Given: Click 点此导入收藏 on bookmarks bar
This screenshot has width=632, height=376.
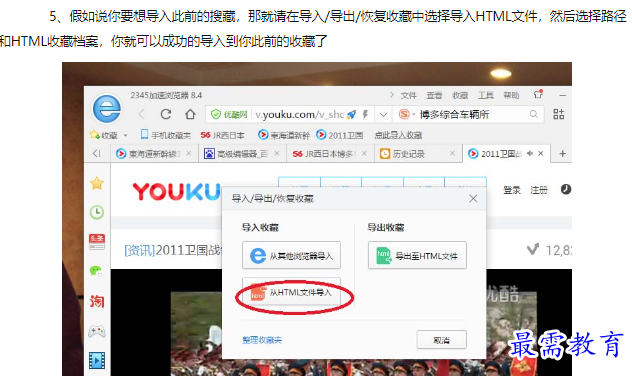Looking at the screenshot, I should pos(398,135).
